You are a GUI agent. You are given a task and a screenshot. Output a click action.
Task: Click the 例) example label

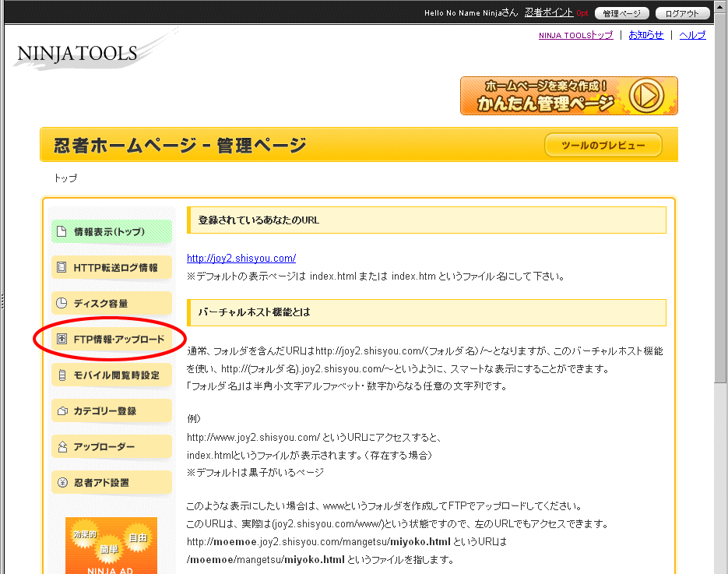click(x=194, y=419)
